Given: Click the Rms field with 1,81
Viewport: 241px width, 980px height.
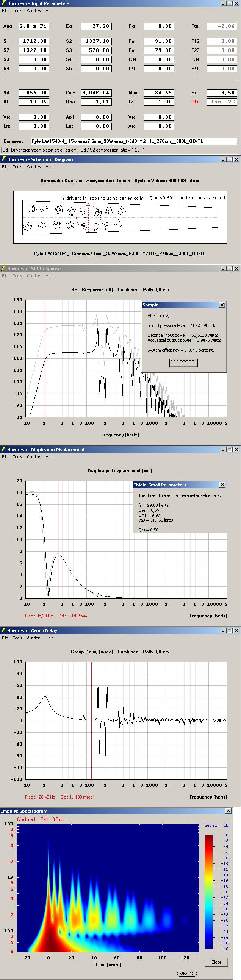Looking at the screenshot, I should [96, 102].
